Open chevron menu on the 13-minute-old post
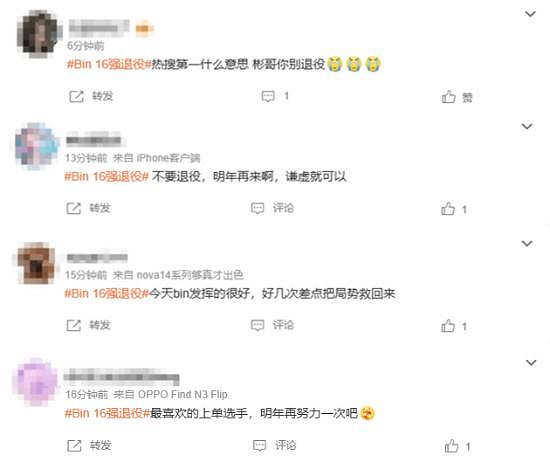This screenshot has height=462, width=550. pos(527,126)
